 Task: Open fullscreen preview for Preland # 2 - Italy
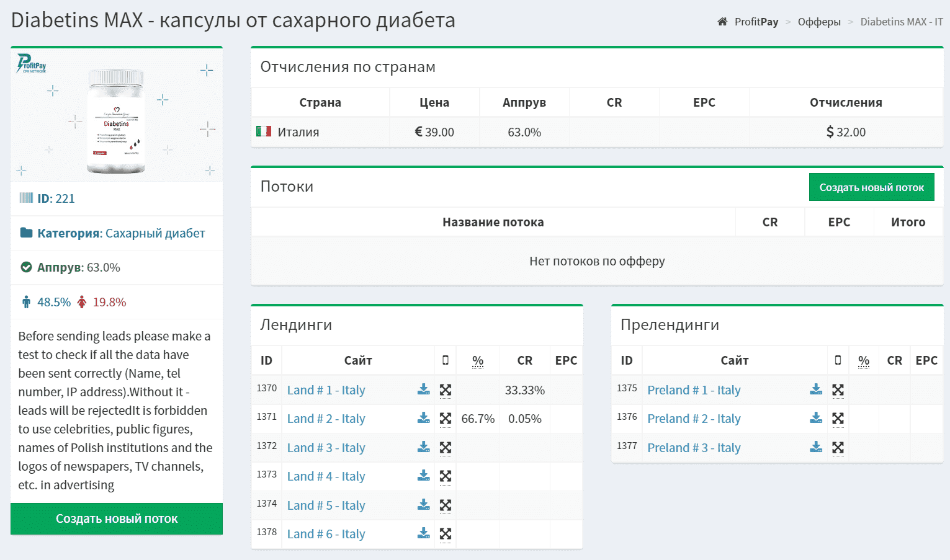point(838,419)
